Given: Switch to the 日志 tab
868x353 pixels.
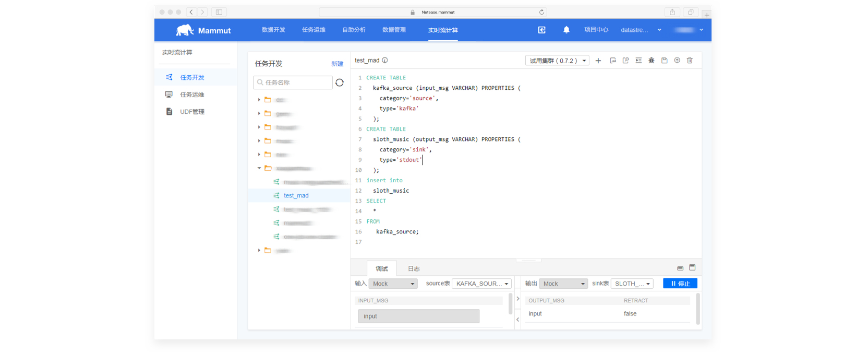Looking at the screenshot, I should pos(414,268).
